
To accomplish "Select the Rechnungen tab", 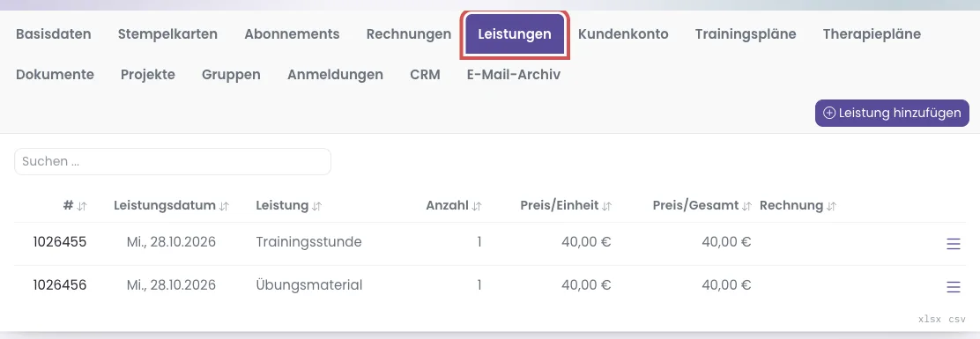I will tap(409, 34).
